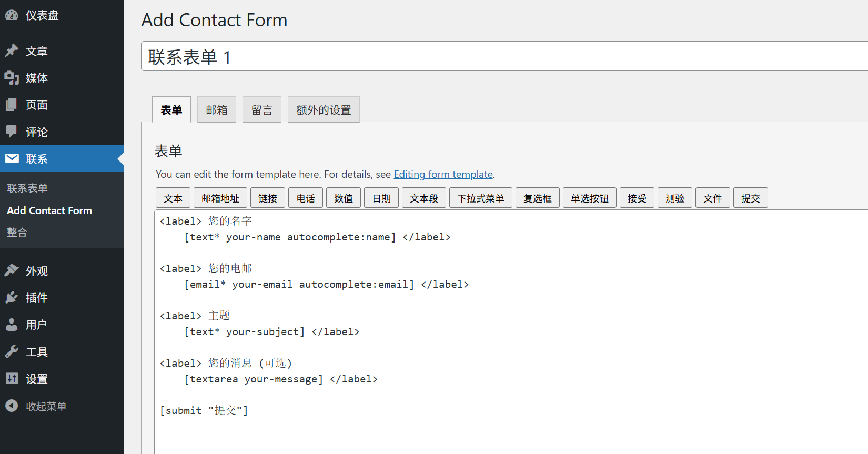Collapse the sidebar via 收起菜单 arrow
Screen dimensions: 868x454
coord(12,406)
